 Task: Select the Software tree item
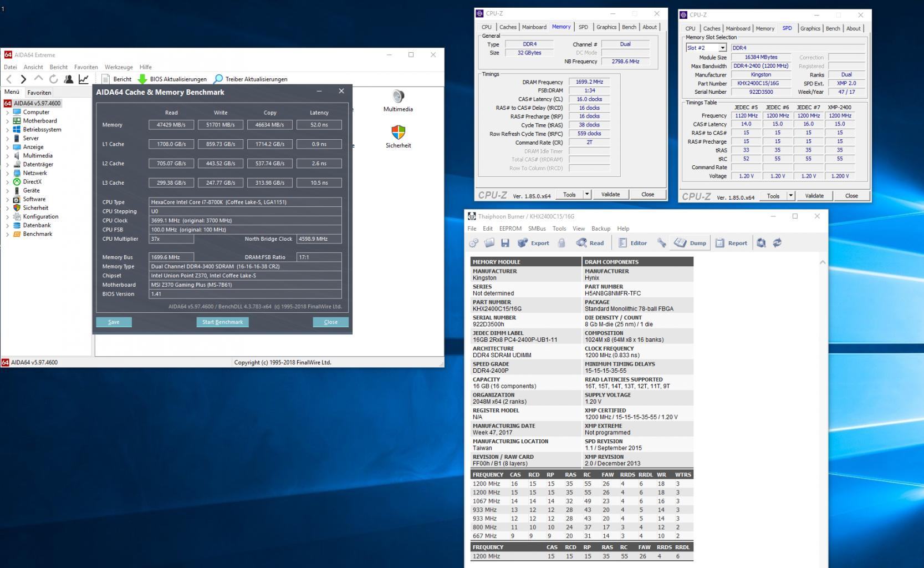click(34, 199)
